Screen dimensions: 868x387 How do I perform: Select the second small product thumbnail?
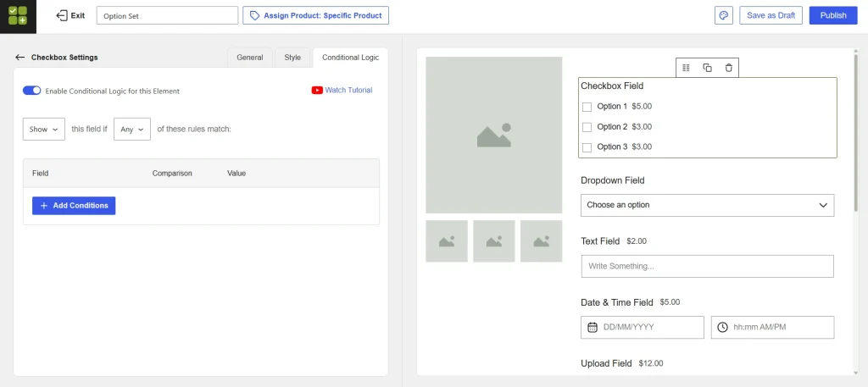(494, 241)
